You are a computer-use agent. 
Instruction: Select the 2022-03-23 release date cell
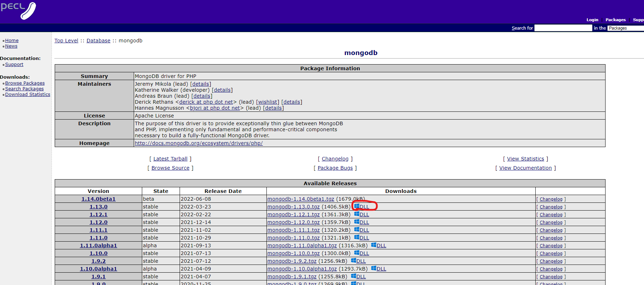tap(223, 207)
